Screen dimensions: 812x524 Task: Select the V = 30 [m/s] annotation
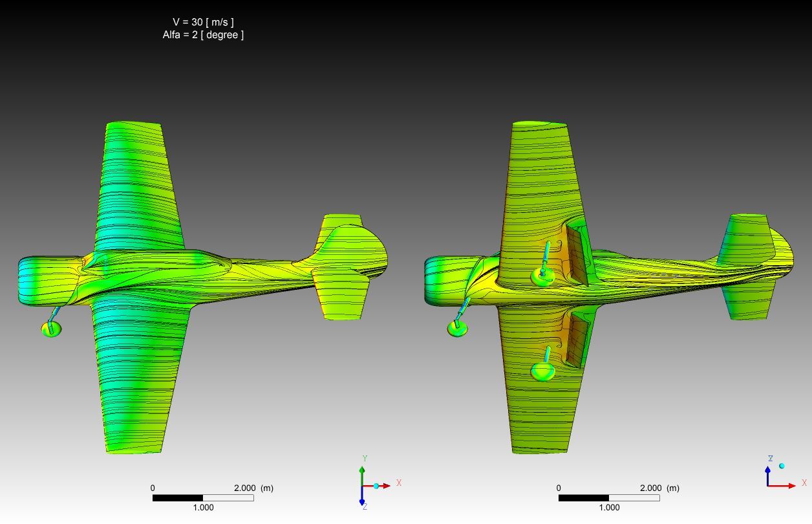tap(203, 22)
